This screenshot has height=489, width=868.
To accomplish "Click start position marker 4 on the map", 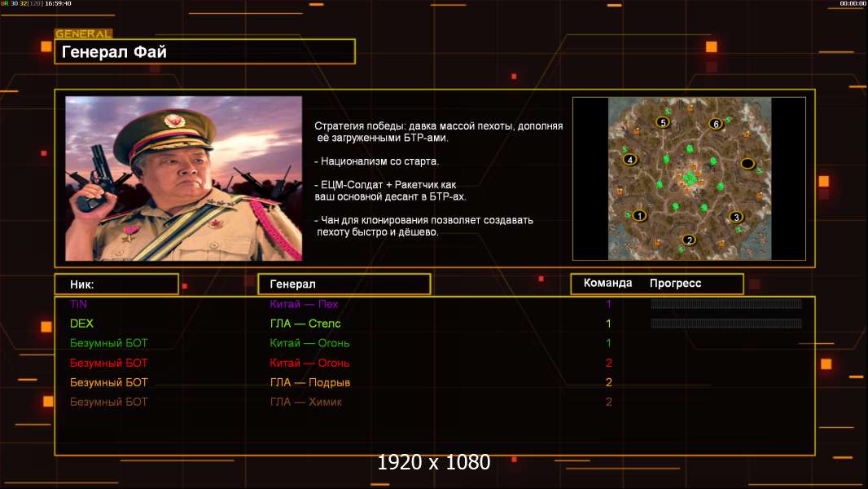I will [629, 160].
